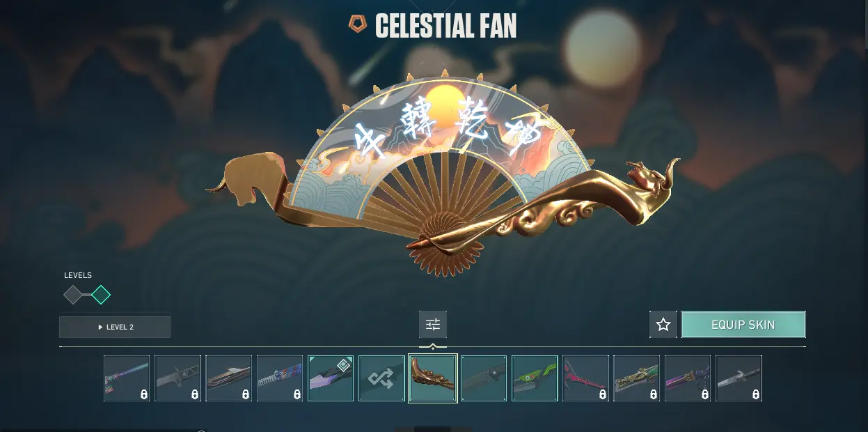The image size is (868, 432).
Task: Pick the locked red-pink bow skin
Action: tap(585, 378)
